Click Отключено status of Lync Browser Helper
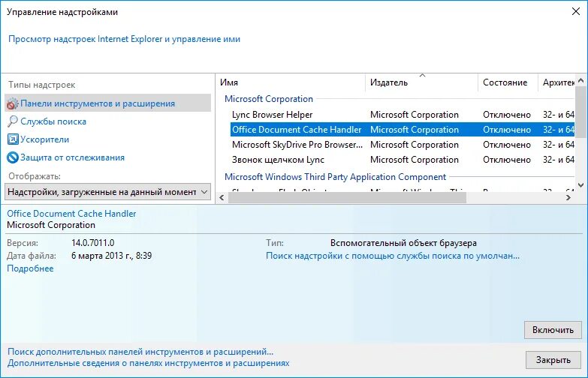Viewport: 588px width, 378px height. point(507,115)
